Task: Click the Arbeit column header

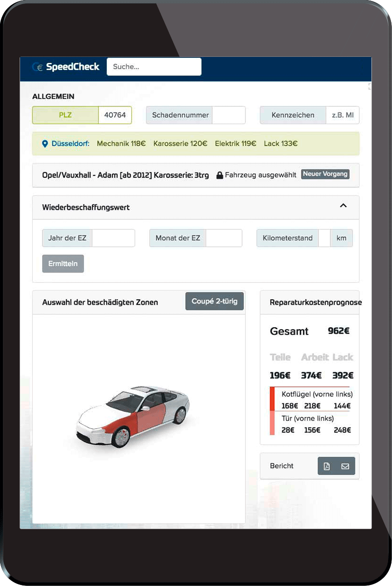Action: (315, 357)
